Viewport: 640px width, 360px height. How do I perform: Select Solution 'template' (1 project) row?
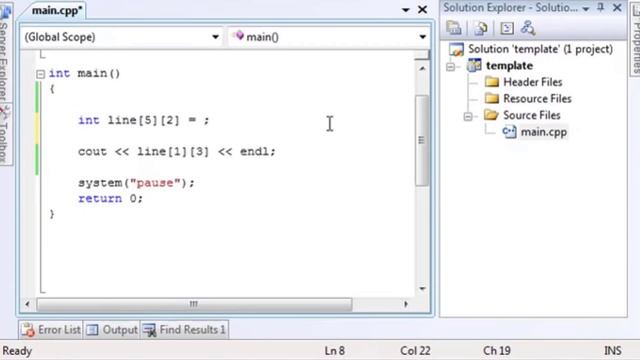point(540,49)
